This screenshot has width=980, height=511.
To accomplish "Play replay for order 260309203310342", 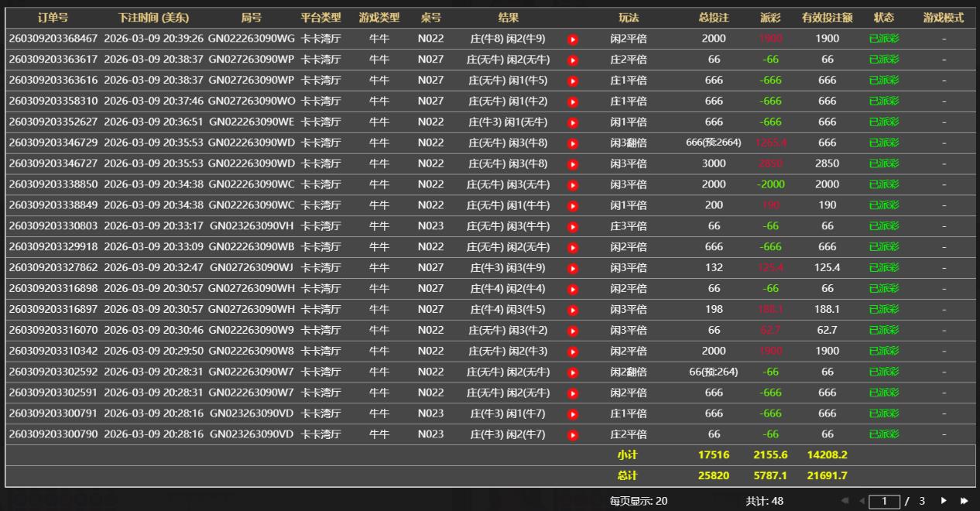I will point(573,352).
